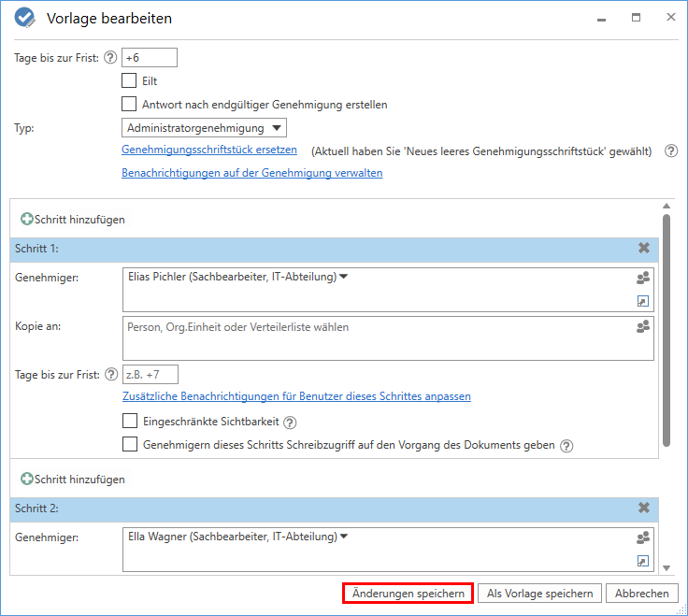Remove Schritt 1 with its X icon
The height and width of the screenshot is (616, 688).
643,249
